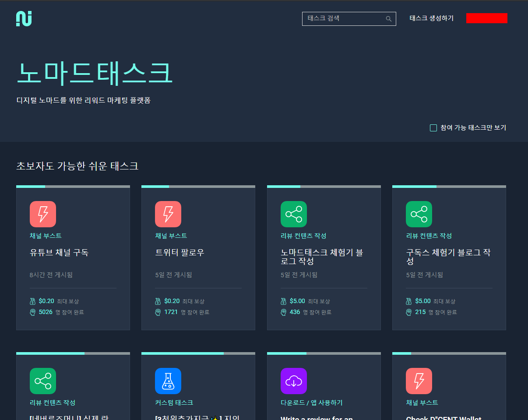This screenshot has height=420, width=528.
Task: Click money bag icon on 유튜브 채널 구독 card
Action: (33, 301)
